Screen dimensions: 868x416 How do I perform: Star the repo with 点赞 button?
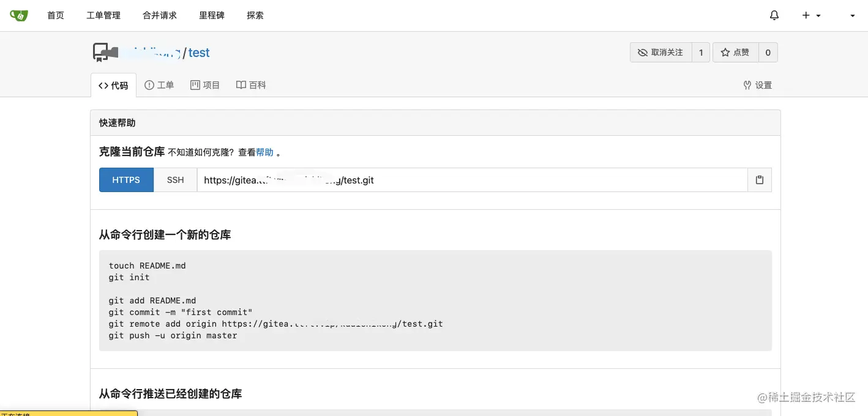pyautogui.click(x=736, y=53)
